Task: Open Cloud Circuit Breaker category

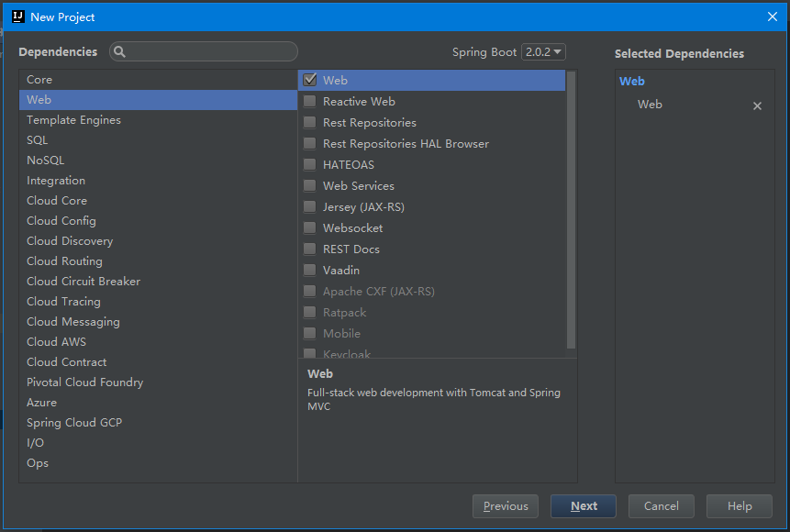Action: tap(158, 281)
